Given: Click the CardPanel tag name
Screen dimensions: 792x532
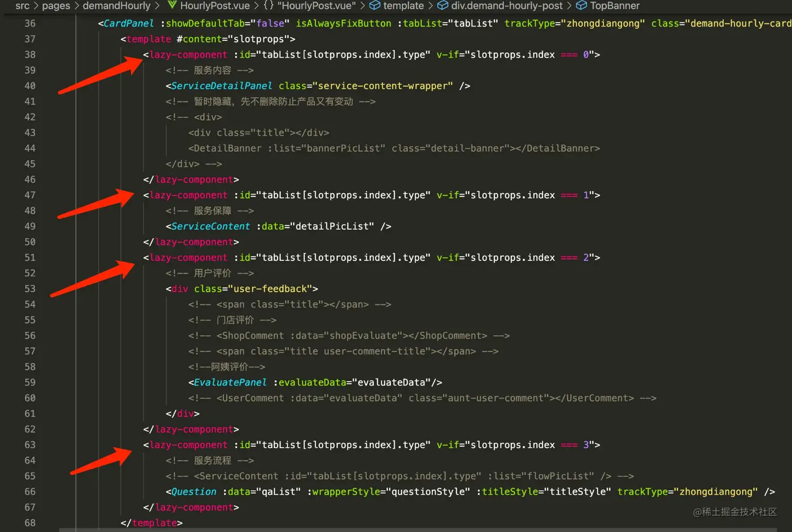Looking at the screenshot, I should pos(129,24).
